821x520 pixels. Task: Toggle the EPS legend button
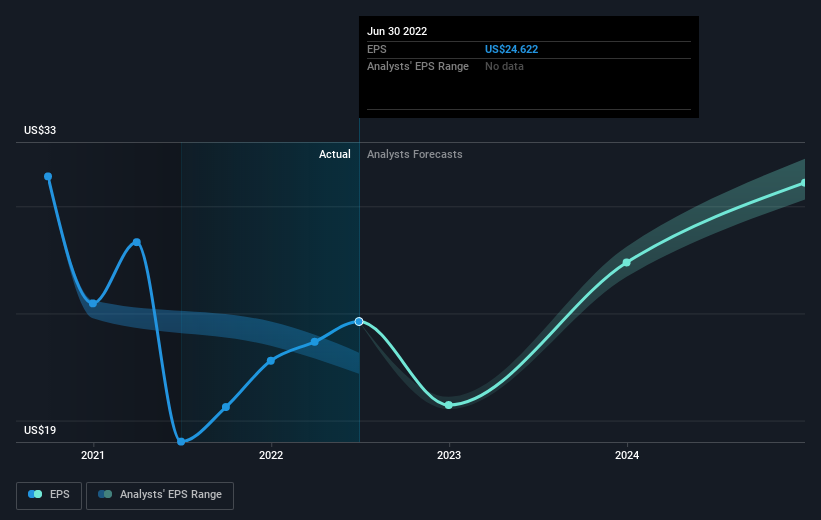tap(49, 495)
